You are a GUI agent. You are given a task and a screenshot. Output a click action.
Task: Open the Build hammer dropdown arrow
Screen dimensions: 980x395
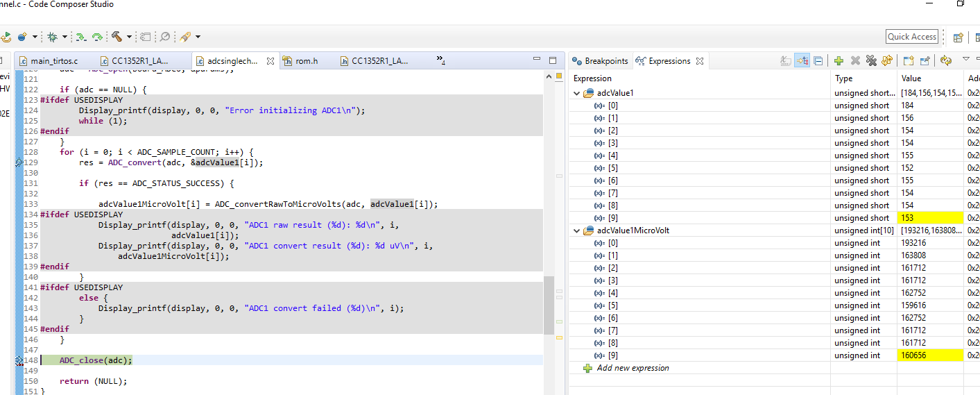click(130, 37)
